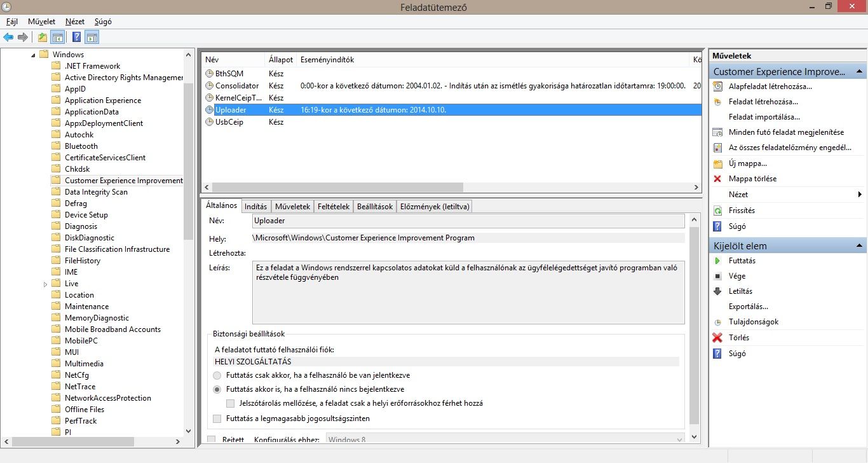Select the Data Integrity Scan tree folder
The image size is (868, 463).
coord(96,192)
